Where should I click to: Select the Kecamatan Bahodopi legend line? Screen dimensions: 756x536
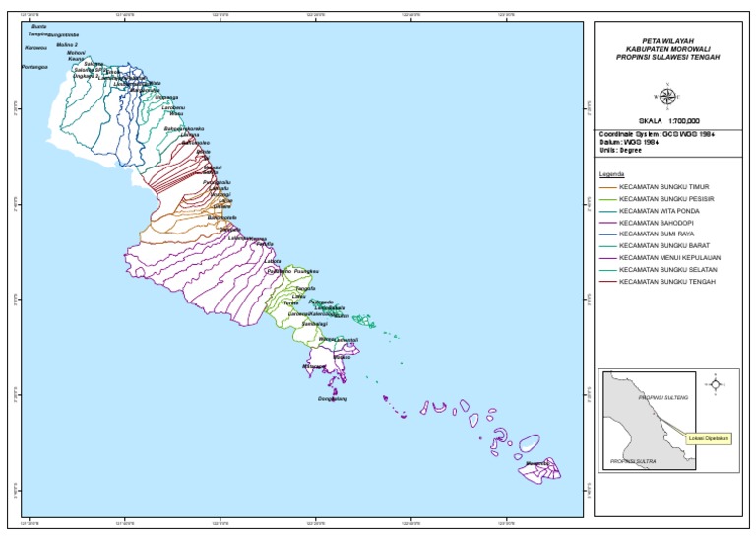click(607, 223)
